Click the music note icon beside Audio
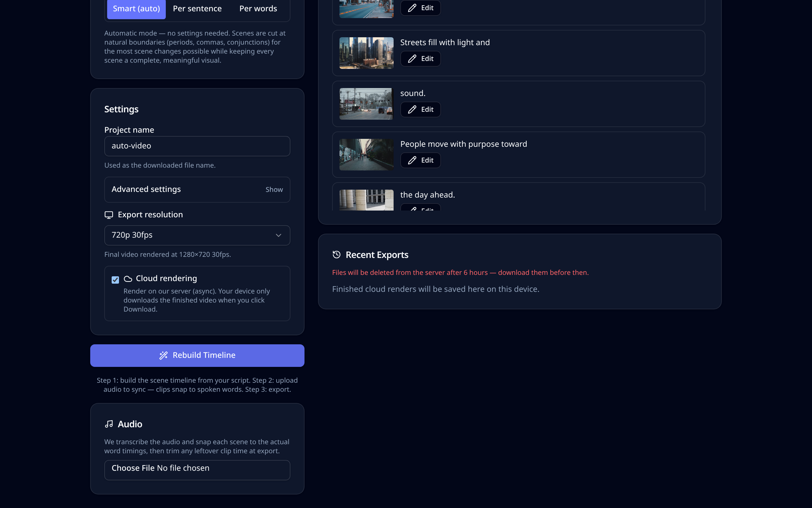The image size is (812, 508). [109, 424]
